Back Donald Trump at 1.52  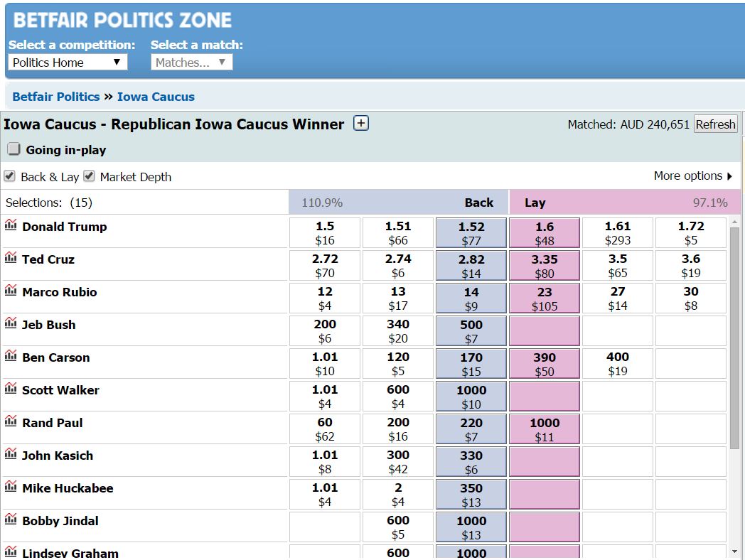pyautogui.click(x=471, y=232)
